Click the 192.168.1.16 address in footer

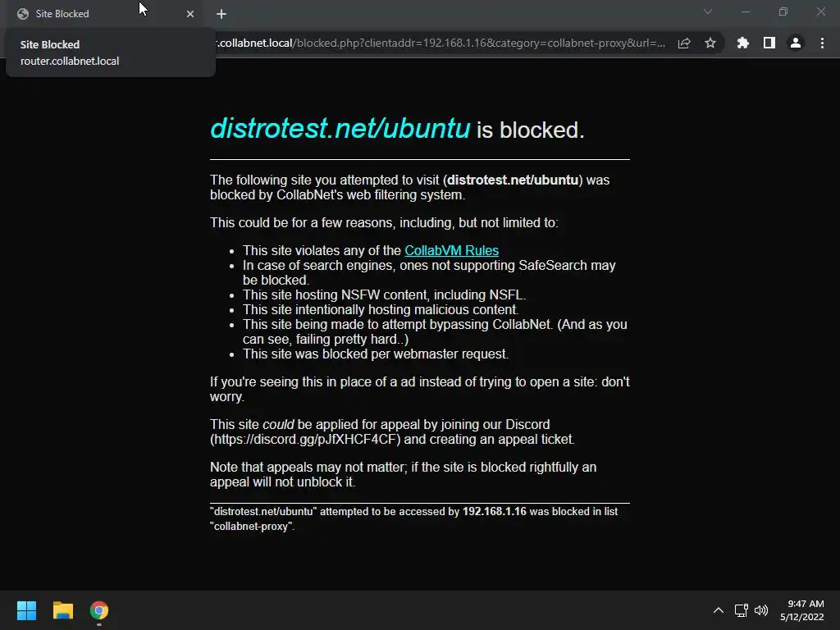495,512
